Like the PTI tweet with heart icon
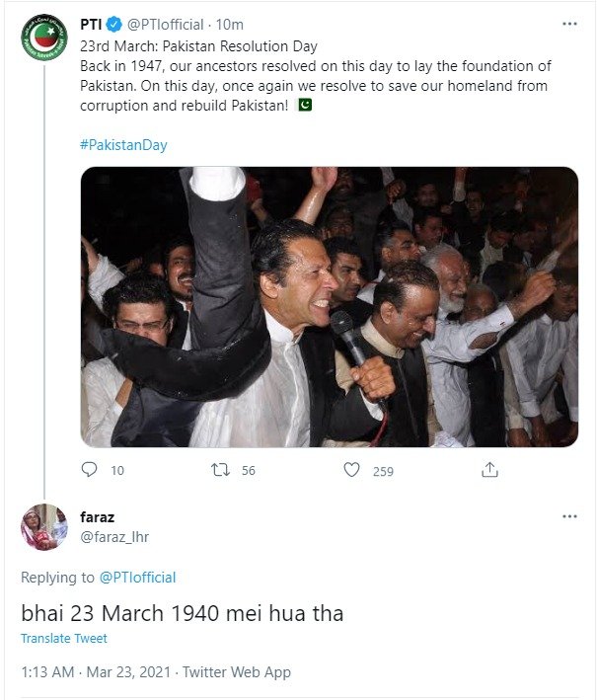The height and width of the screenshot is (700, 597). tap(351, 471)
